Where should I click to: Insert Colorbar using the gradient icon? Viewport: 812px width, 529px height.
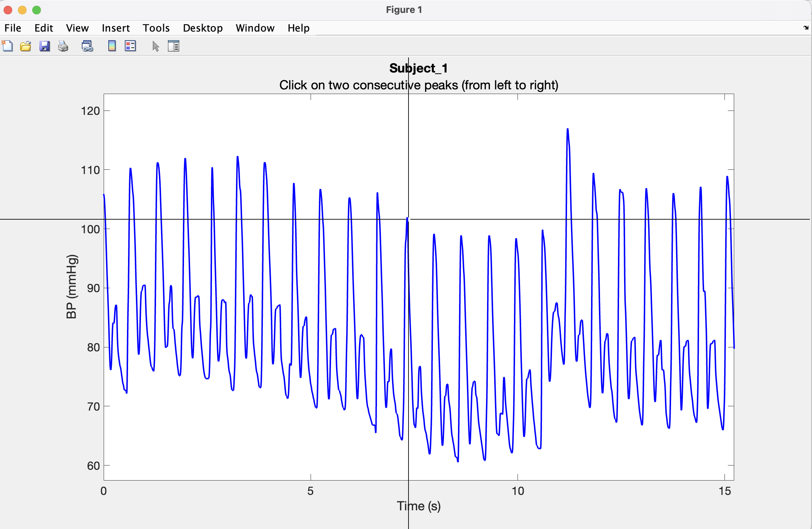pyautogui.click(x=112, y=46)
